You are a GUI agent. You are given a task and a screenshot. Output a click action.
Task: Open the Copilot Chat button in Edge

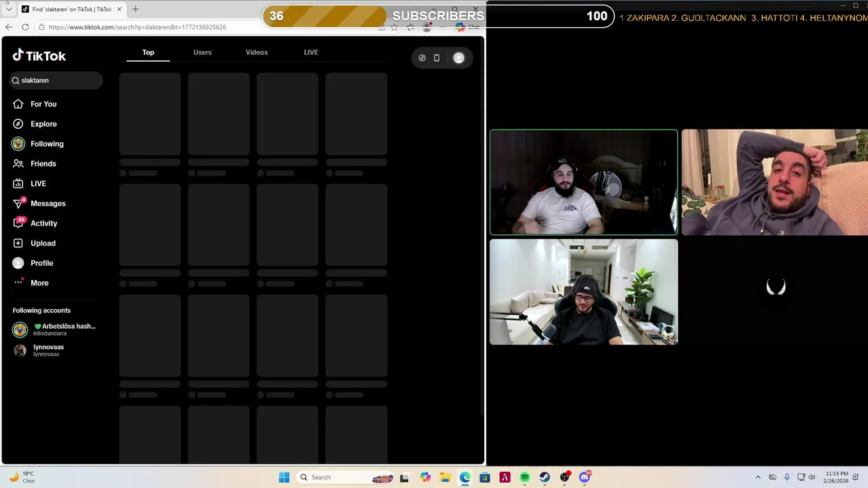(468, 27)
